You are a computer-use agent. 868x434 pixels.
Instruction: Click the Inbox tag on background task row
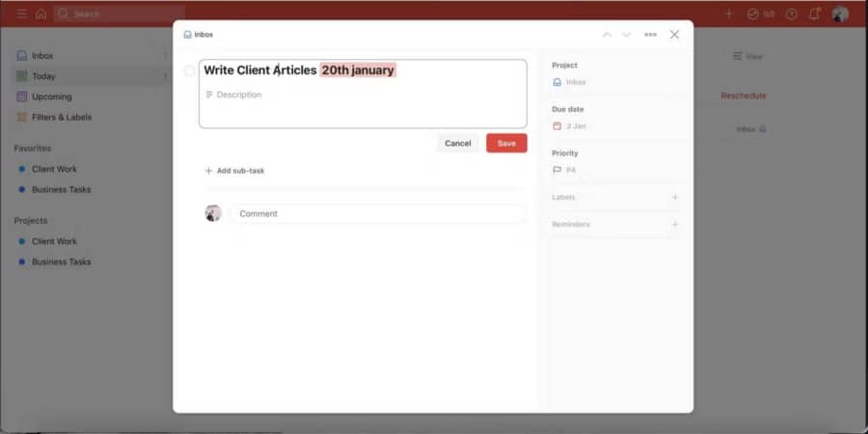click(751, 129)
